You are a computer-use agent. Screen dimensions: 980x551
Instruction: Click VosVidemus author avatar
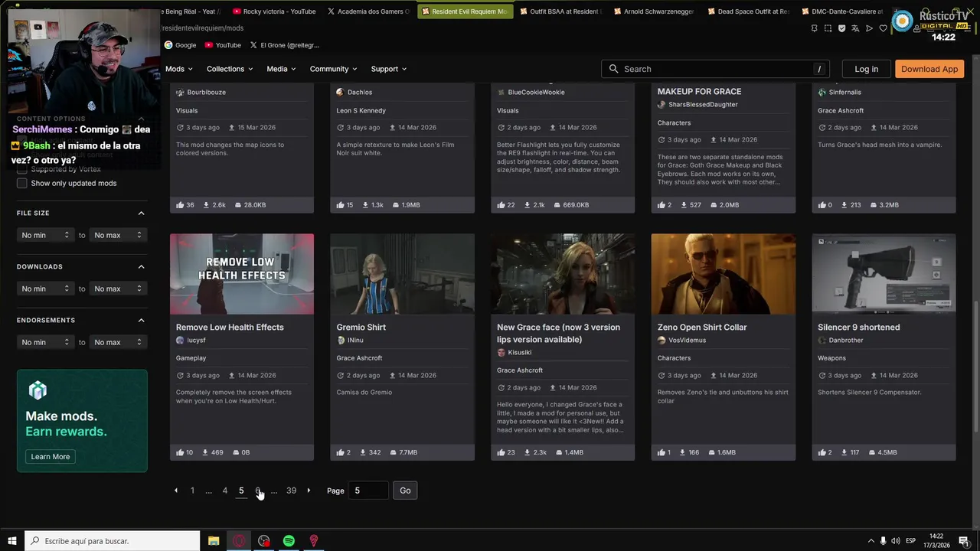pyautogui.click(x=661, y=340)
